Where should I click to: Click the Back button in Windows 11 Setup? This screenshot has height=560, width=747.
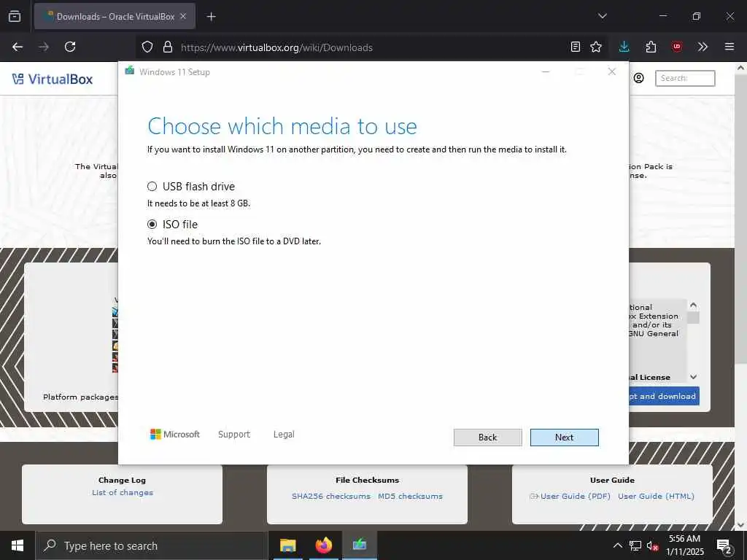[x=487, y=437]
